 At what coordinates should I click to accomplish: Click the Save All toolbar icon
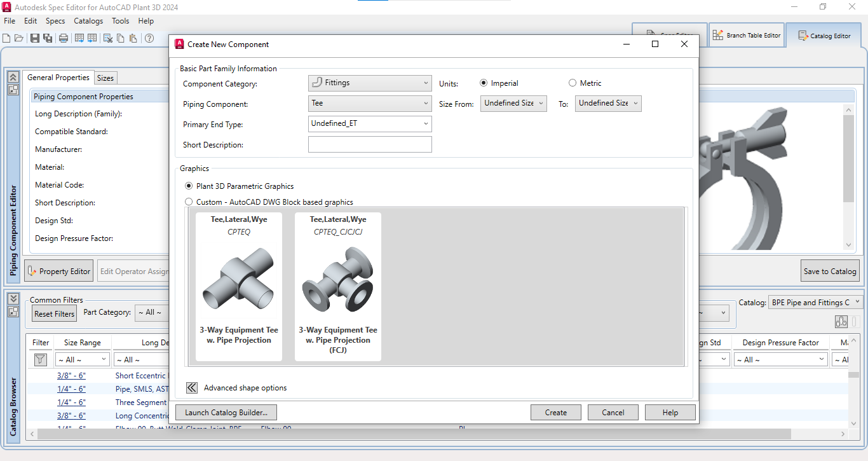48,38
